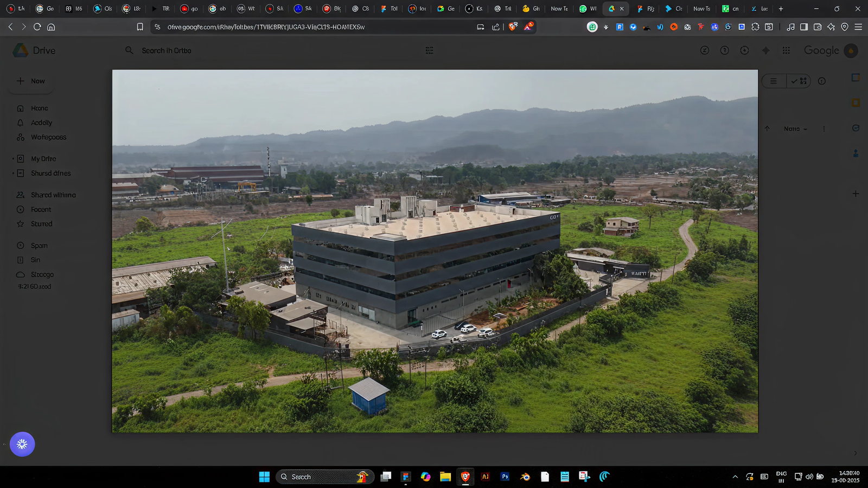Go to Starred in the sidebar
868x488 pixels.
41,224
